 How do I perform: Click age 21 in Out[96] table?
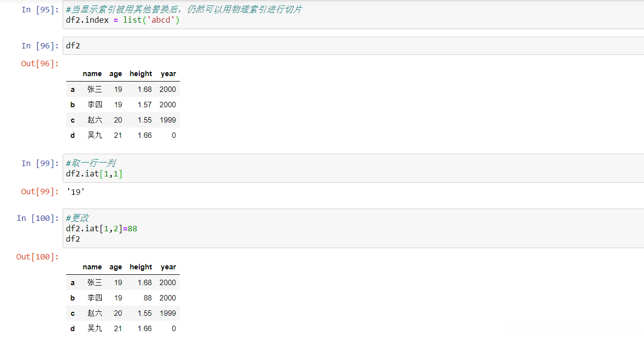click(118, 135)
